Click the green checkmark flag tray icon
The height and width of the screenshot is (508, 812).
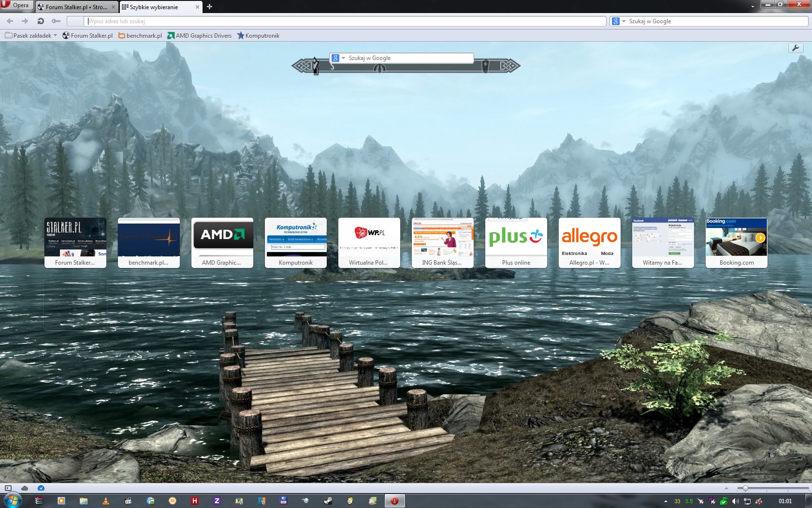724,501
